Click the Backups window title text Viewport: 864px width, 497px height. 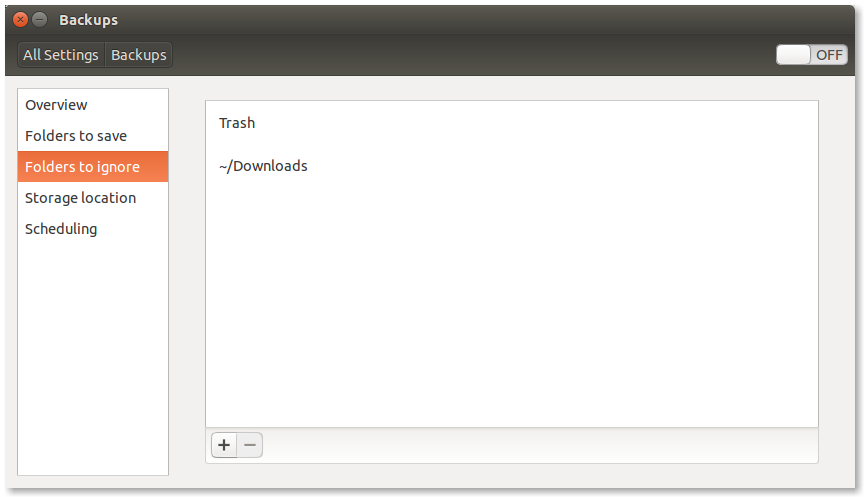coord(88,20)
